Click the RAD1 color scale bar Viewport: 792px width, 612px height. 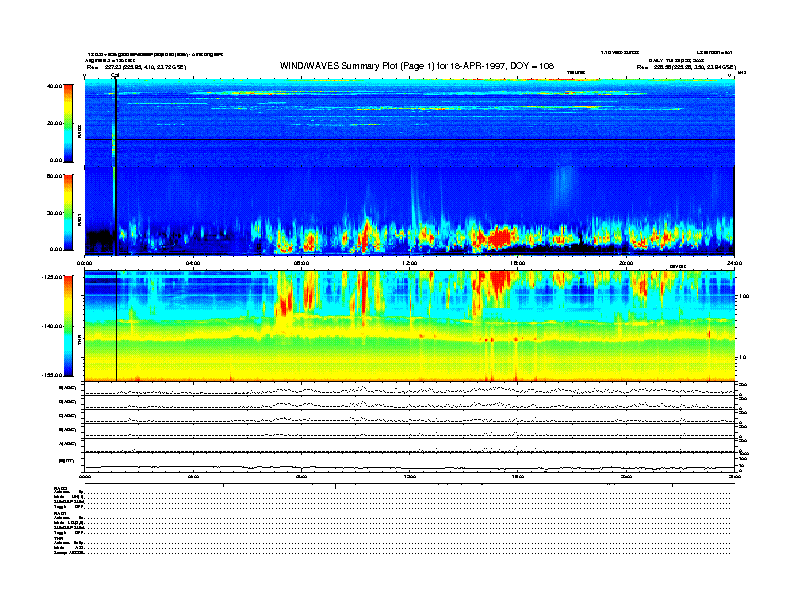pos(69,212)
